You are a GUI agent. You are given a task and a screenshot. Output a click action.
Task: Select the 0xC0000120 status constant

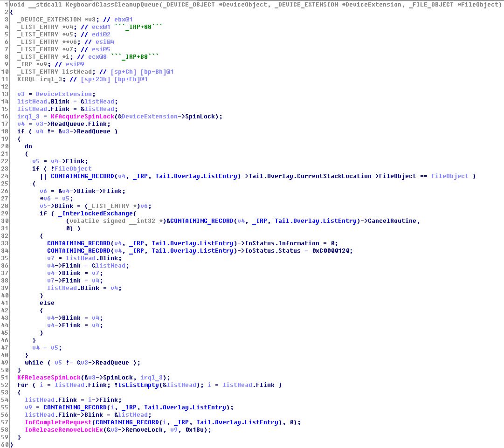click(331, 251)
